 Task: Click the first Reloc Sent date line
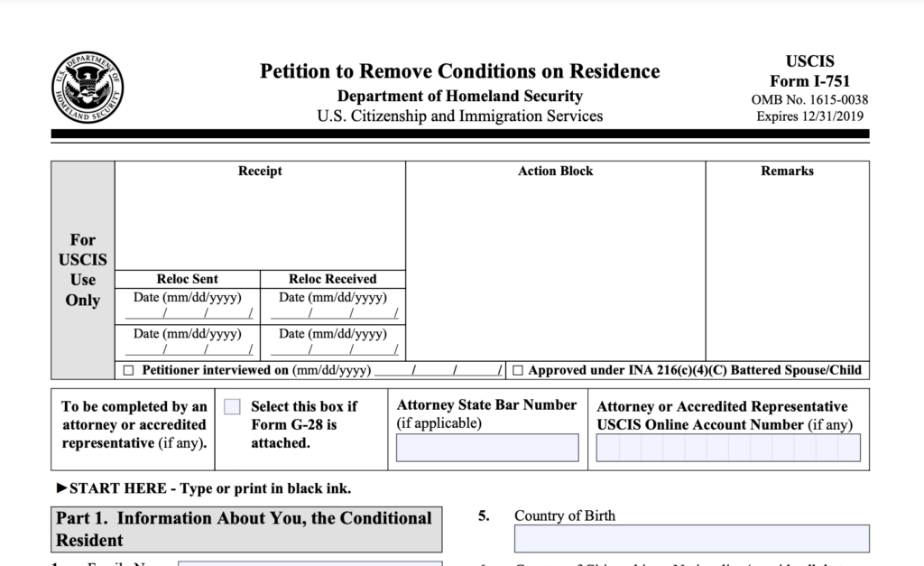click(x=188, y=313)
